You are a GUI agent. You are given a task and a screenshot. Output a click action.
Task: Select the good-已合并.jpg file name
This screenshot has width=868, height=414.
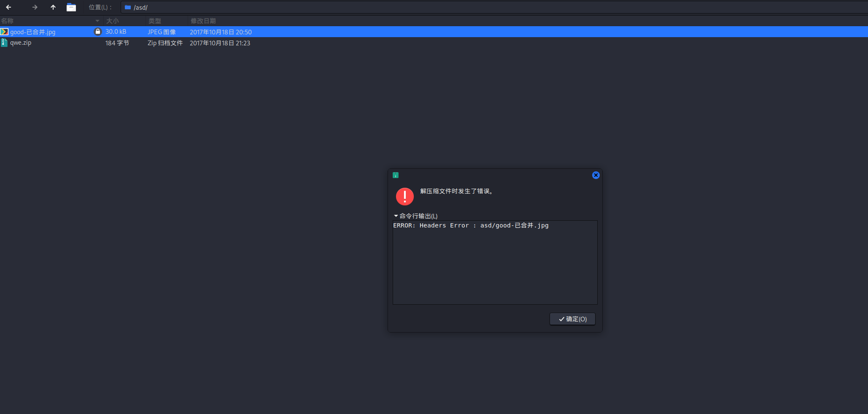click(x=33, y=32)
